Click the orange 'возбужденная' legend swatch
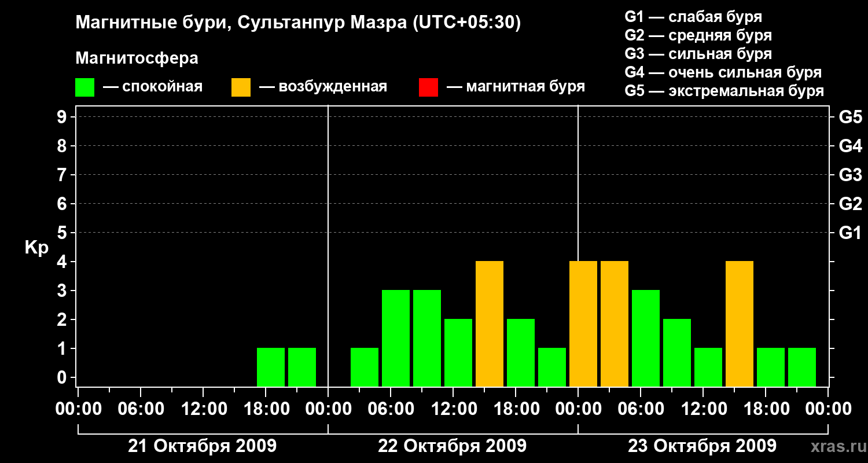This screenshot has width=868, height=463. point(241,87)
